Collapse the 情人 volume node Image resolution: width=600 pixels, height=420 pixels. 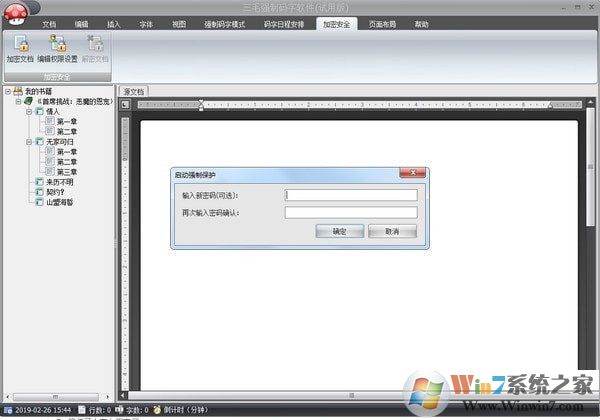(29, 112)
